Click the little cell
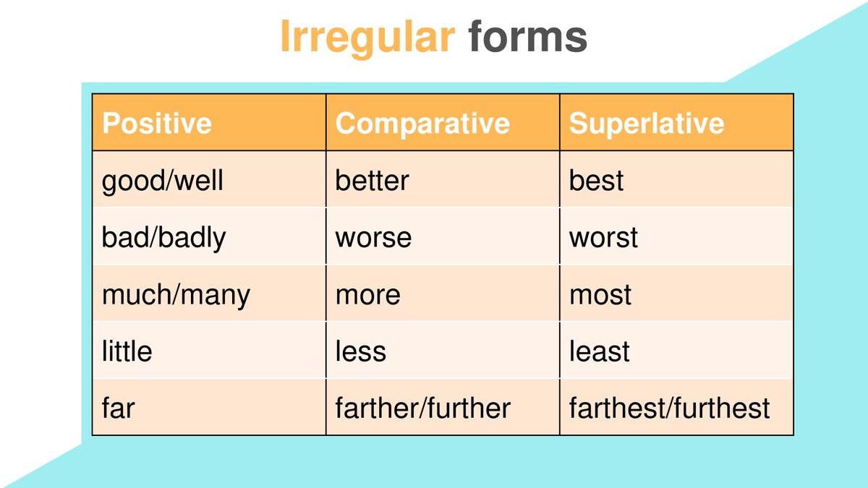This screenshot has height=488, width=868. 209,351
